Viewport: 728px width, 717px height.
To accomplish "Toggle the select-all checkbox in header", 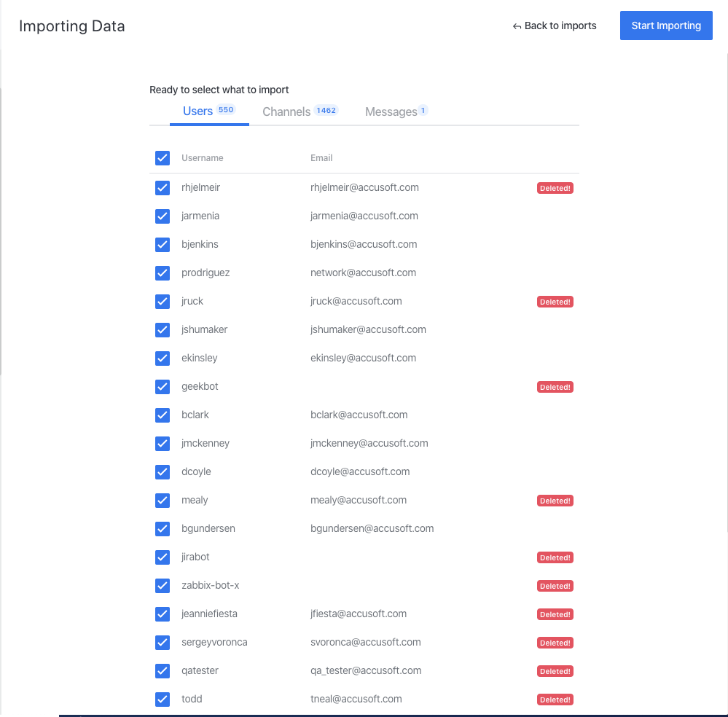I will 163,158.
